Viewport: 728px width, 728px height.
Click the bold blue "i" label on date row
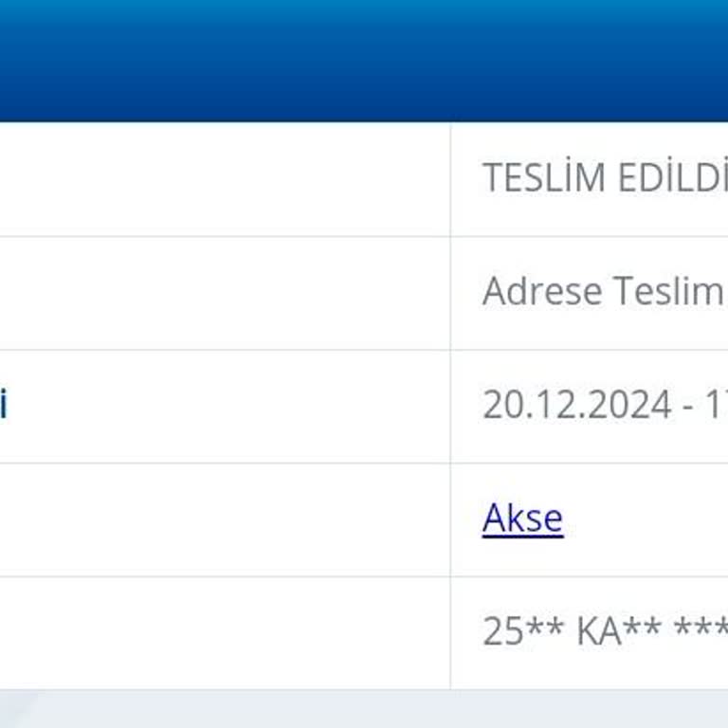pyautogui.click(x=4, y=406)
